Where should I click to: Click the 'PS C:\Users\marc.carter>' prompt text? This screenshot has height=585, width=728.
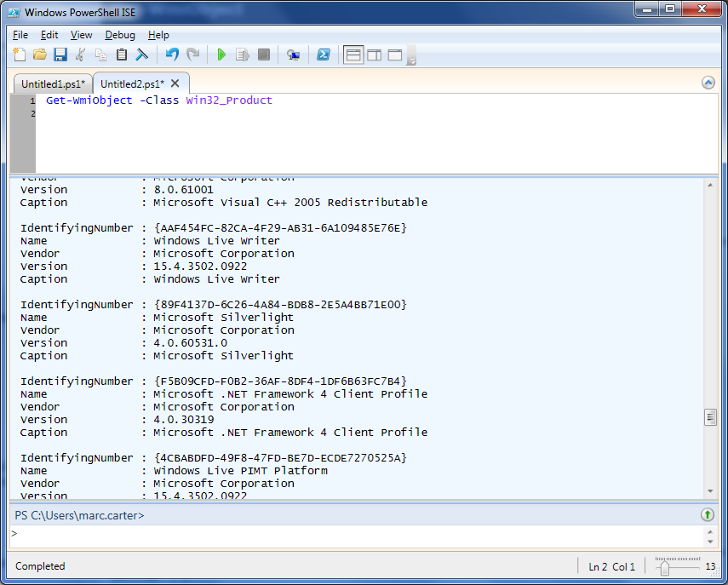coord(79,515)
